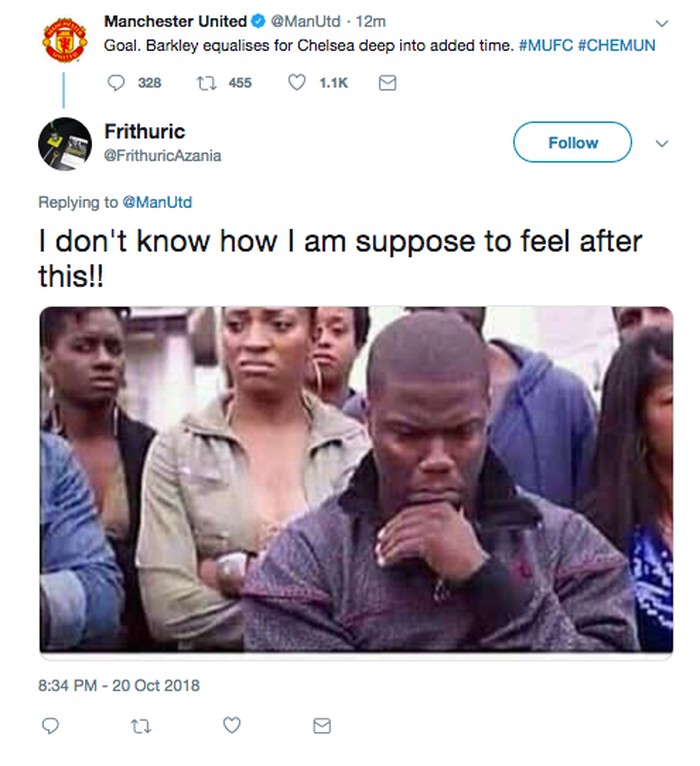Viewport: 700px width, 766px height.
Task: Retweet Frithuric's reply tweet
Action: click(x=142, y=725)
